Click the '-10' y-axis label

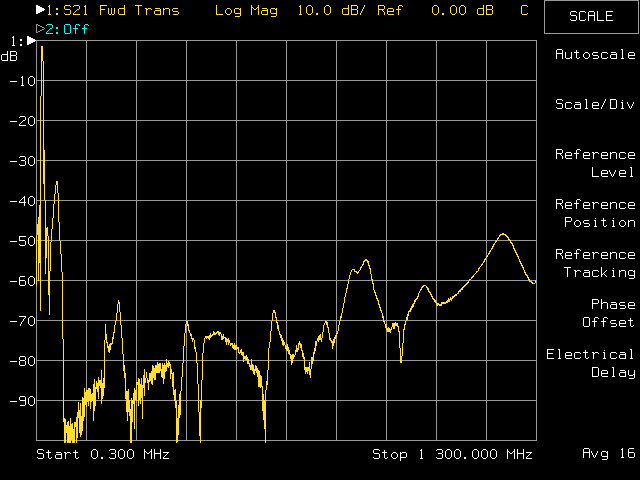click(23, 81)
